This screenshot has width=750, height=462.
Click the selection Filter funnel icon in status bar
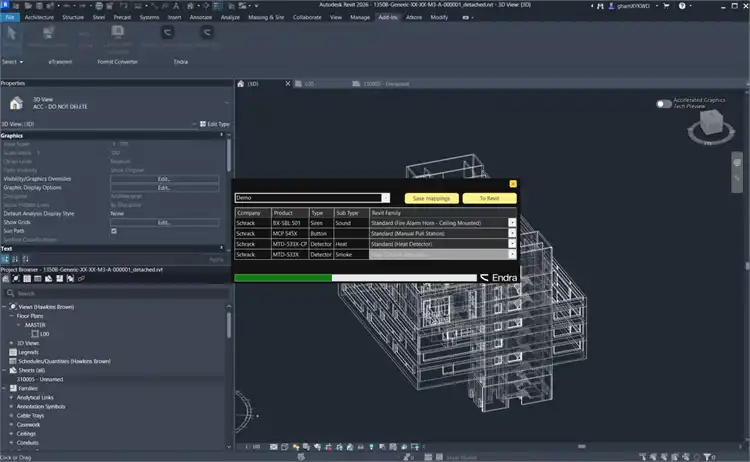(707, 457)
